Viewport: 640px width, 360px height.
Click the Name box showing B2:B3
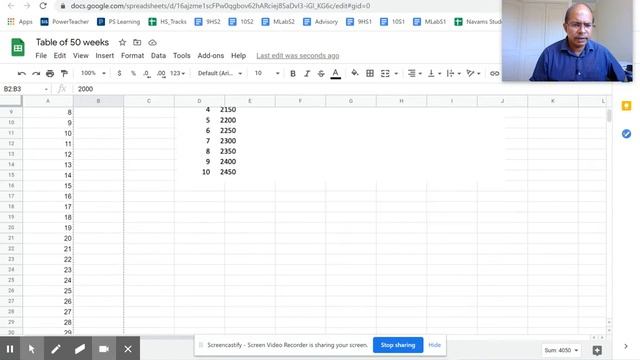[25, 89]
